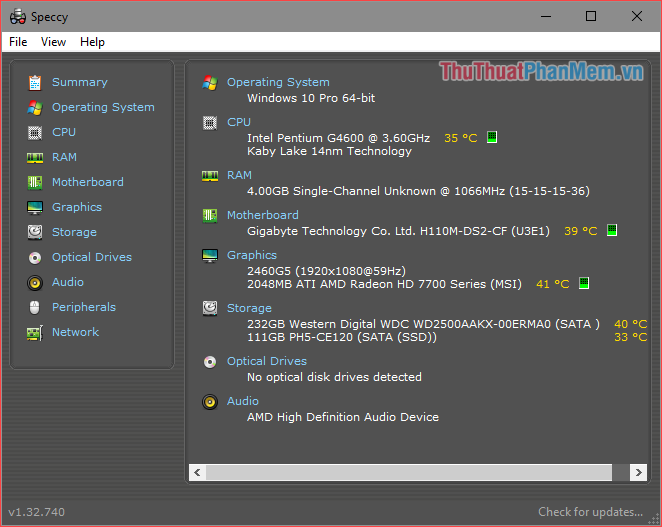Click the 111GB PH5-CE120 SSD entry

click(342, 337)
